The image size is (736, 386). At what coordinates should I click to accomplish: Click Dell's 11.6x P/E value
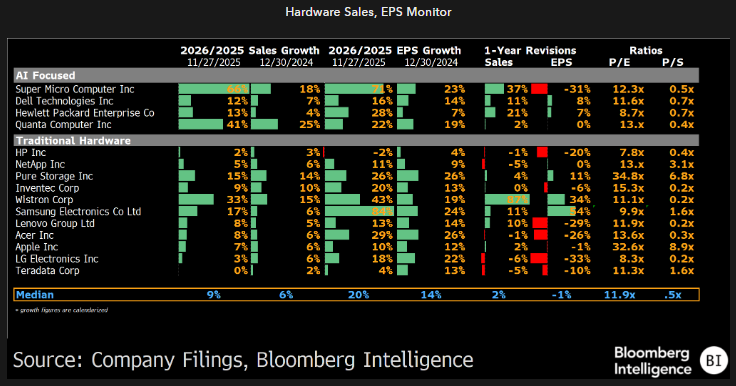click(628, 101)
